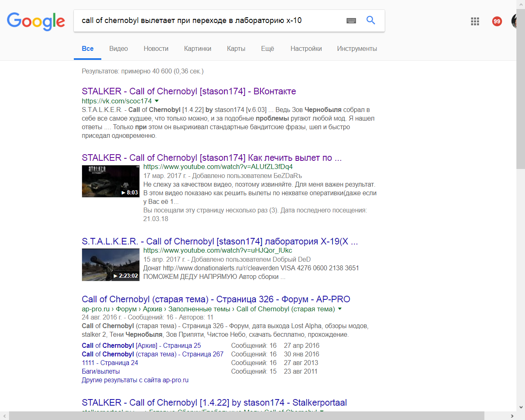Click the horizontal scrollbar thumb
Viewport: 525px width, 420px height.
pos(247,416)
